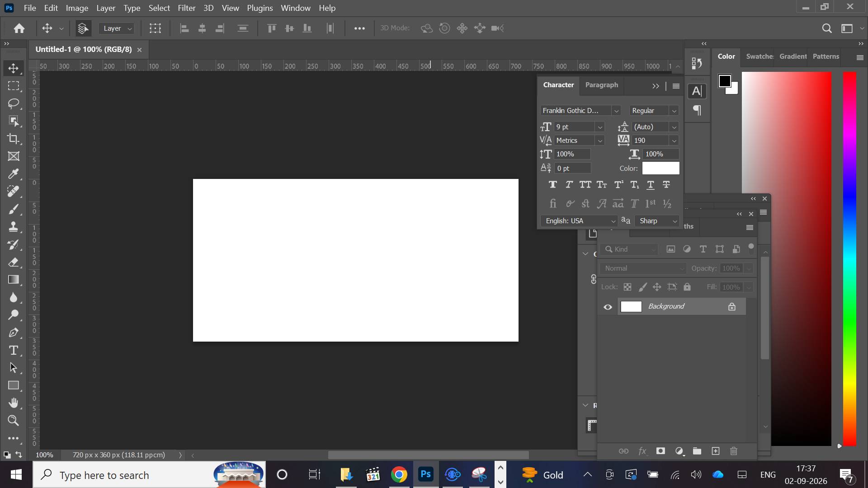
Task: Click the Create new layer icon
Action: coord(715,451)
